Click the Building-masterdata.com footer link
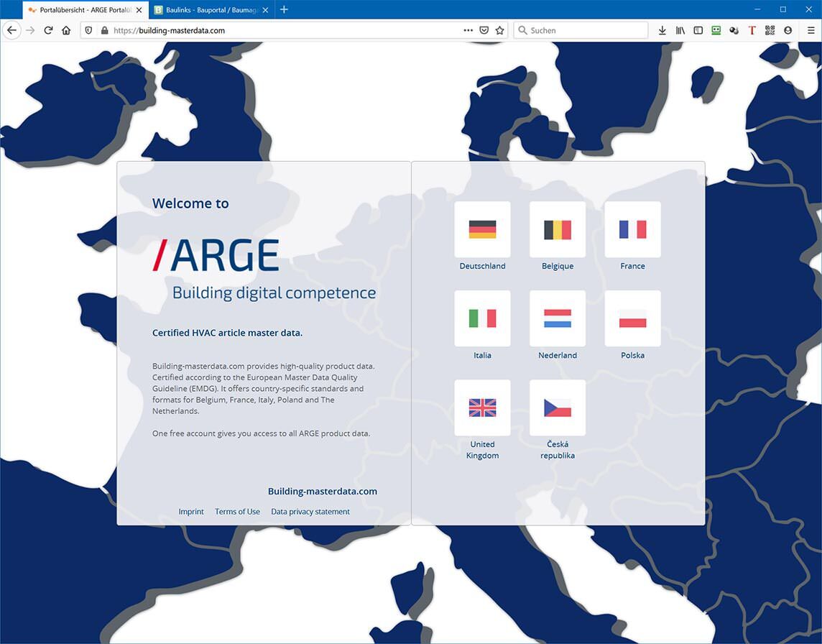 click(x=323, y=492)
